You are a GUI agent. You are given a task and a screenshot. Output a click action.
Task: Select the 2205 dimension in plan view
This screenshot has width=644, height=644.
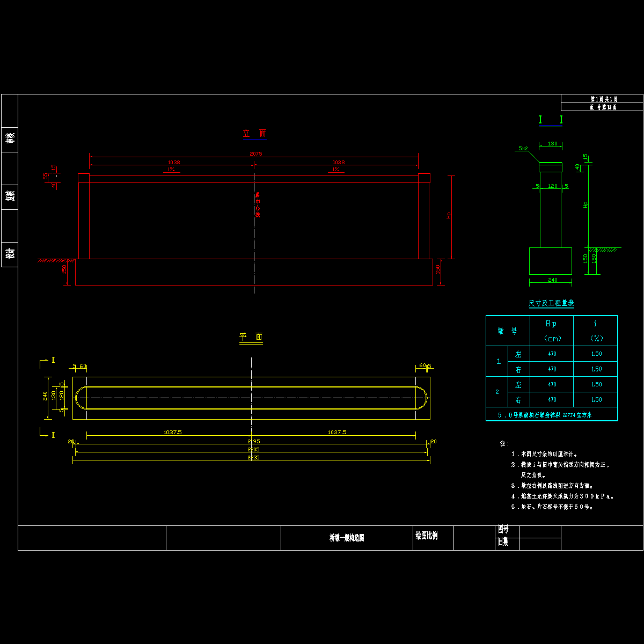click(253, 450)
